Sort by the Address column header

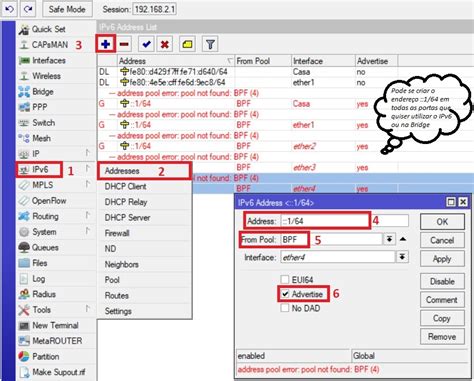(176, 61)
